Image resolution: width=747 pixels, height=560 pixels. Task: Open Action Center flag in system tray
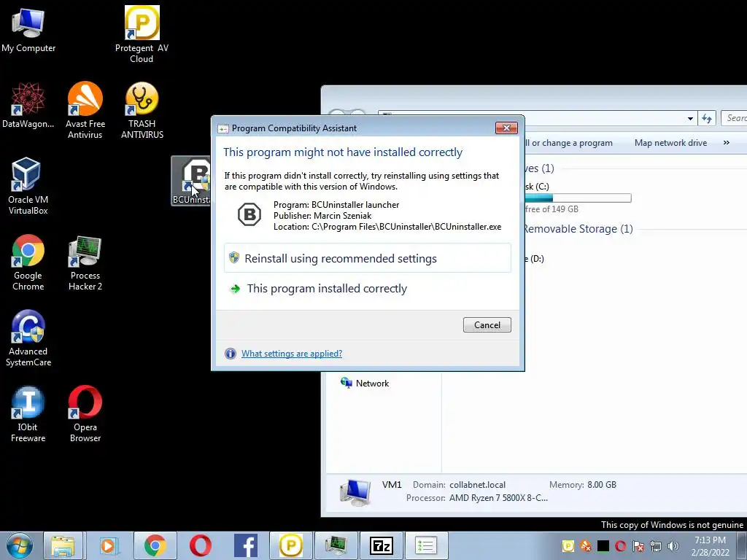point(638,545)
